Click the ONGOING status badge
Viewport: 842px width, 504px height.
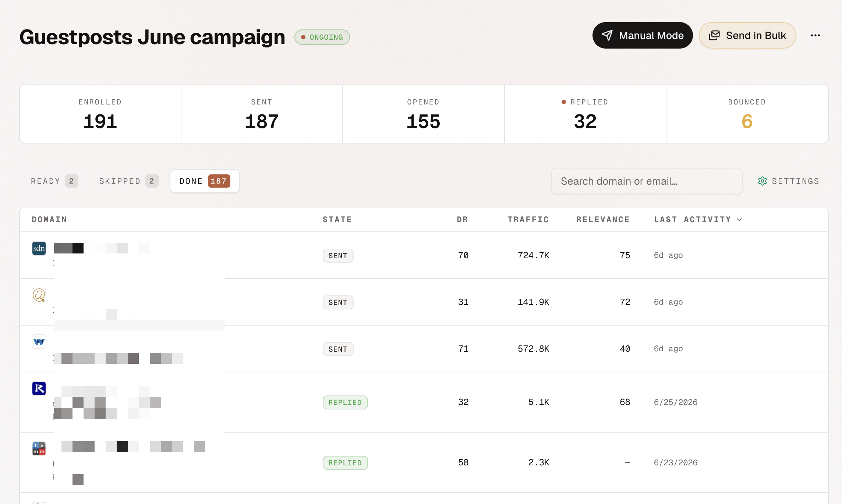click(322, 37)
